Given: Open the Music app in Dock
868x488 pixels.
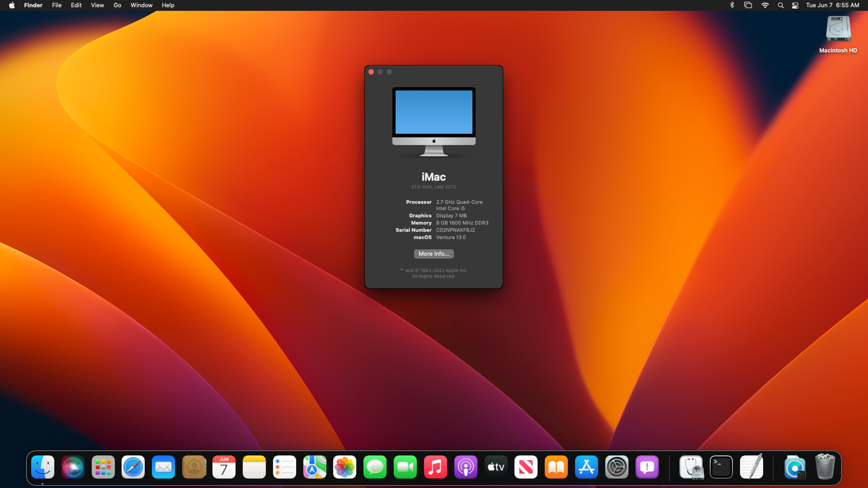Looking at the screenshot, I should (435, 467).
